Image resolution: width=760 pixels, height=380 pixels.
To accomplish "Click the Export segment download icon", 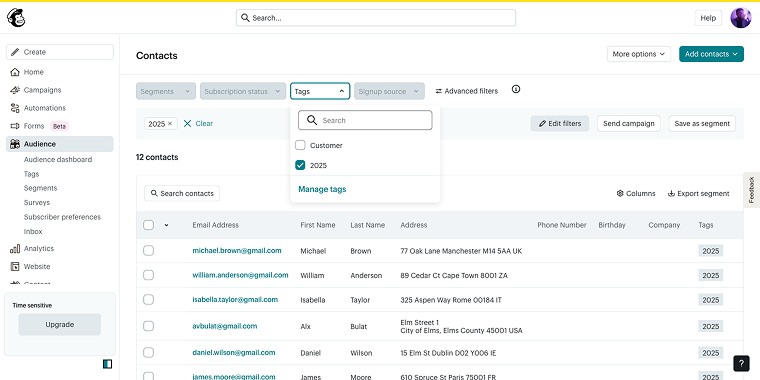I will 671,193.
